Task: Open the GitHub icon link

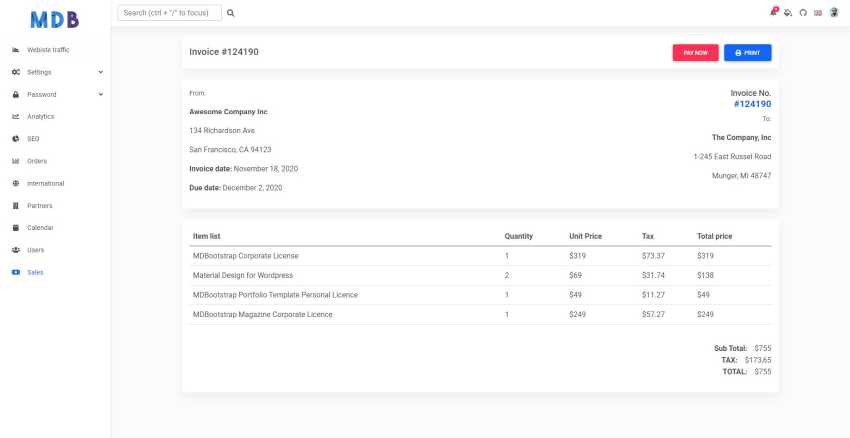Action: tap(803, 12)
